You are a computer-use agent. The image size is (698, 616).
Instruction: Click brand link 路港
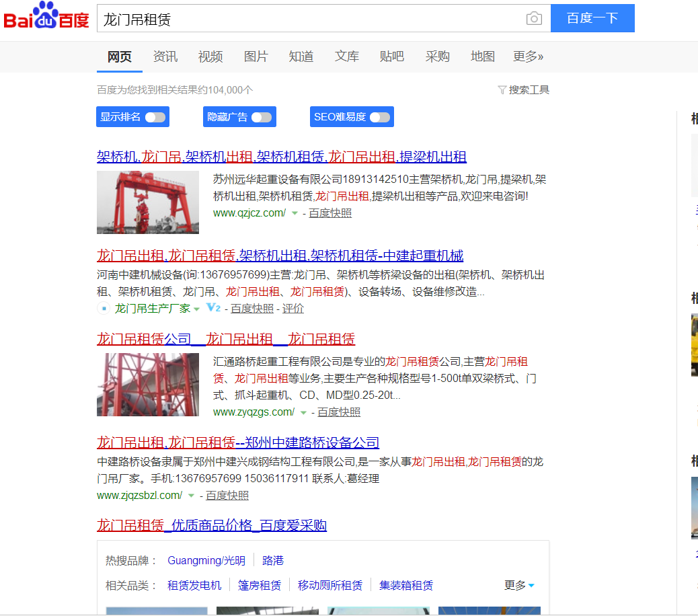pyautogui.click(x=273, y=560)
